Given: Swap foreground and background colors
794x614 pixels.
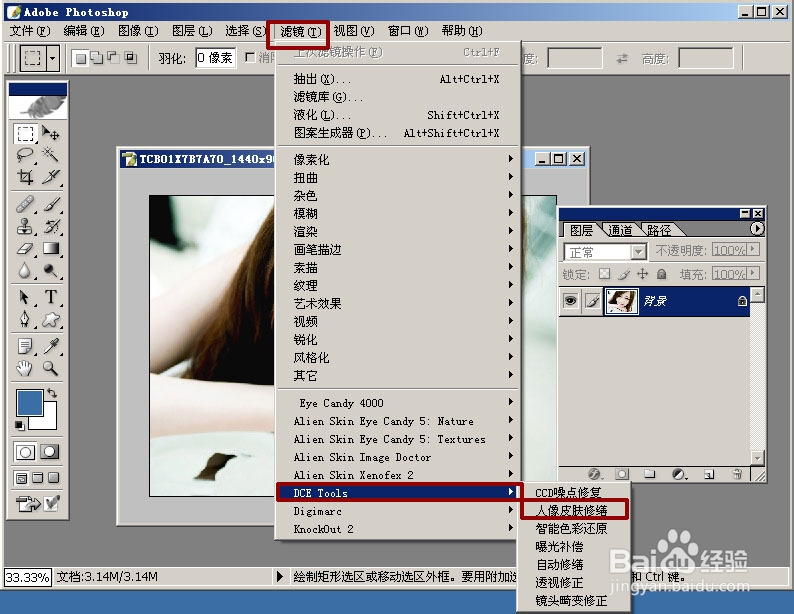Looking at the screenshot, I should (52, 393).
